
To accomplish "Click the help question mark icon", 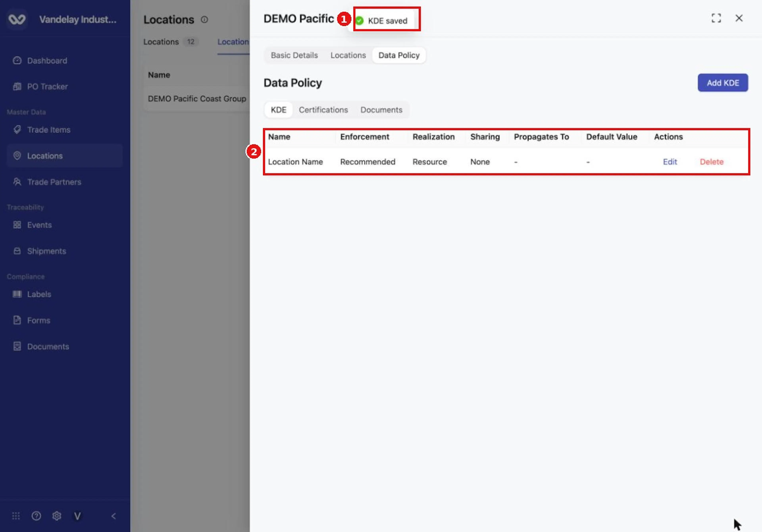I will point(36,516).
